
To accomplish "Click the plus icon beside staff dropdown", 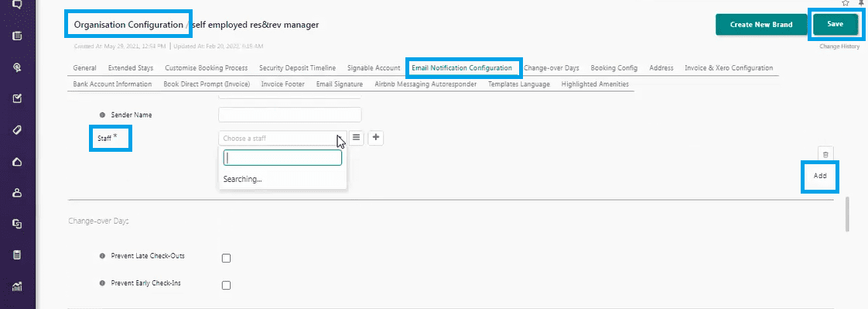I will coord(376,138).
